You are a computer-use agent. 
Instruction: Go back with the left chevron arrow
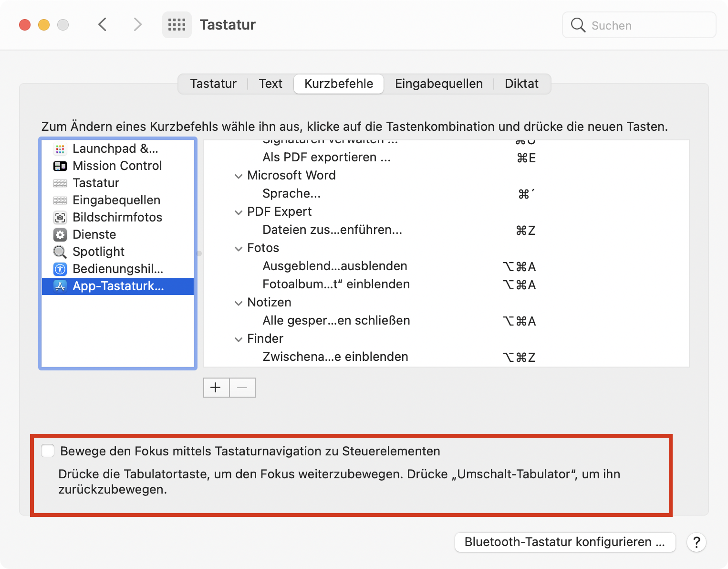pyautogui.click(x=102, y=24)
